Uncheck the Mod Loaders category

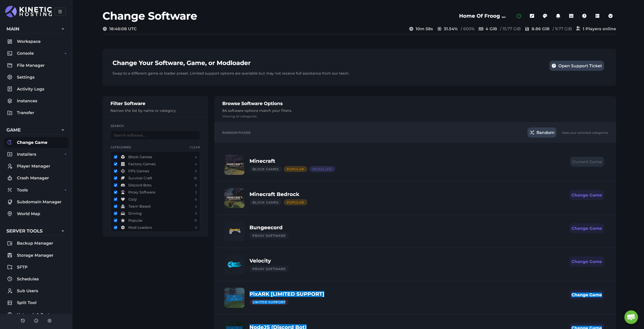pyautogui.click(x=116, y=227)
